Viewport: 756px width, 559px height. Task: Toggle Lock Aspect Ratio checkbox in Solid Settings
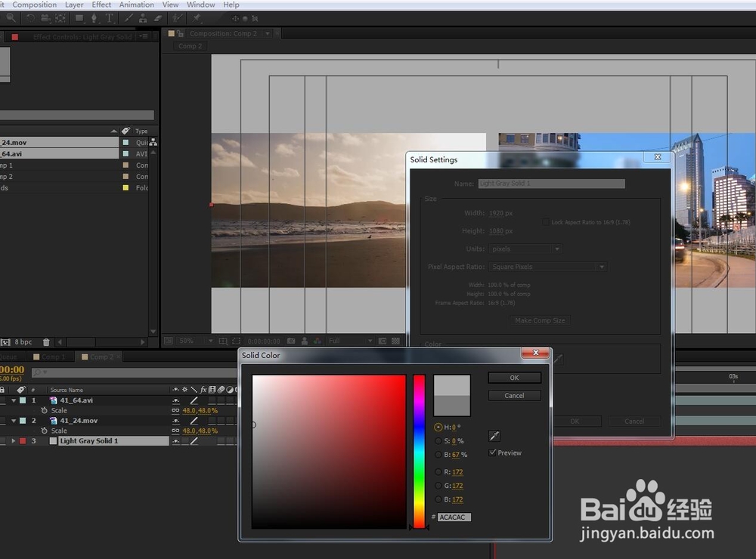pos(545,222)
